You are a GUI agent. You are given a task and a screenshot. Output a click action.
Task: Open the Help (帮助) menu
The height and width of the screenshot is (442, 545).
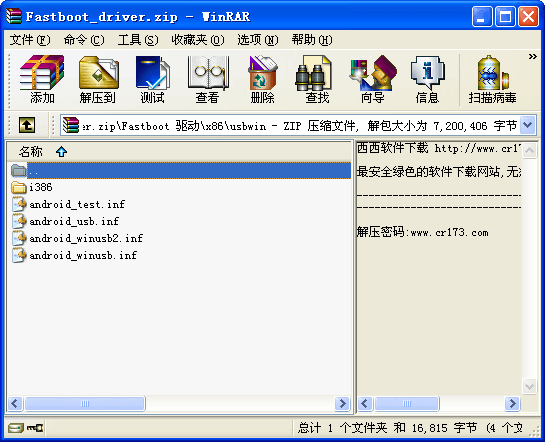tap(312, 40)
